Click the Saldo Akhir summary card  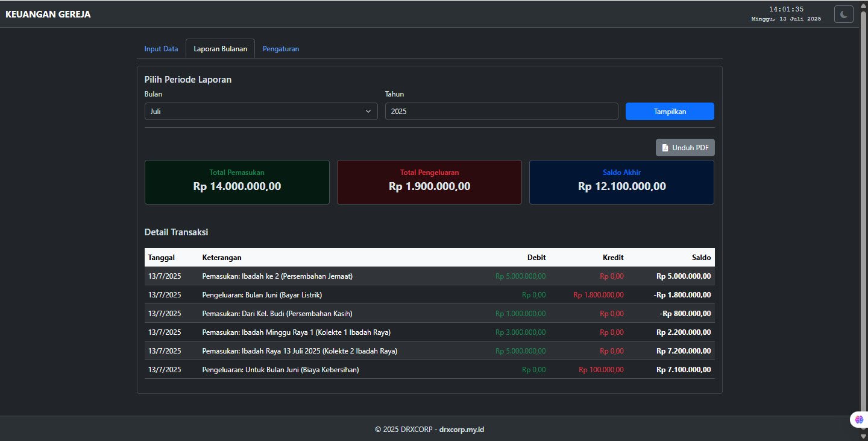(621, 182)
